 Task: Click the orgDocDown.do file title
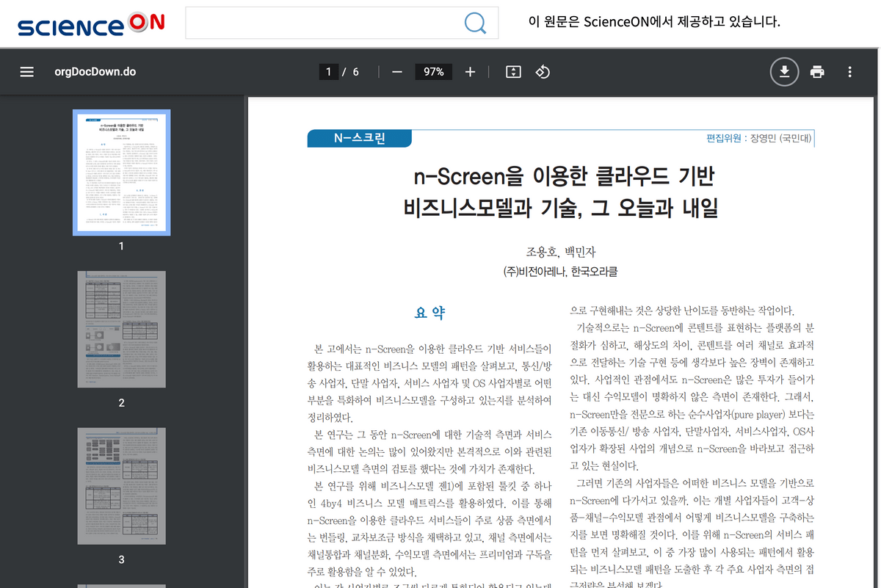[95, 72]
